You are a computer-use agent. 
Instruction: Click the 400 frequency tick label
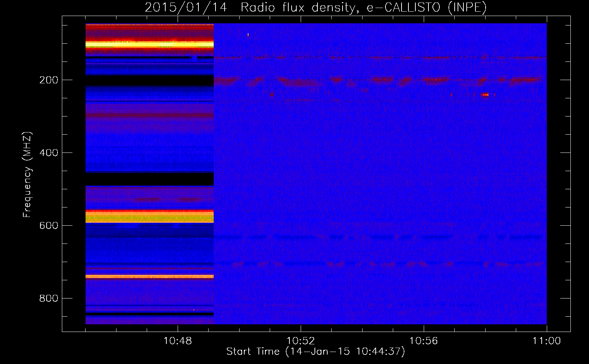pyautogui.click(x=49, y=153)
